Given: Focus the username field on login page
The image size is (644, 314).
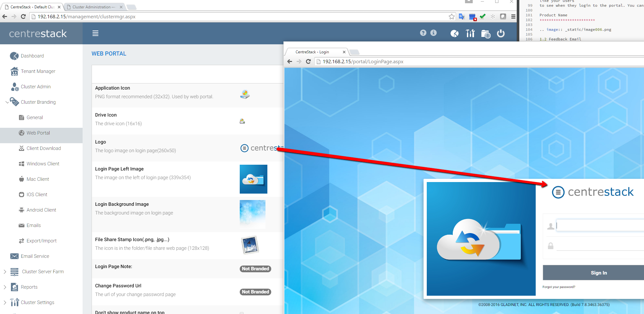Looking at the screenshot, I should [x=600, y=226].
